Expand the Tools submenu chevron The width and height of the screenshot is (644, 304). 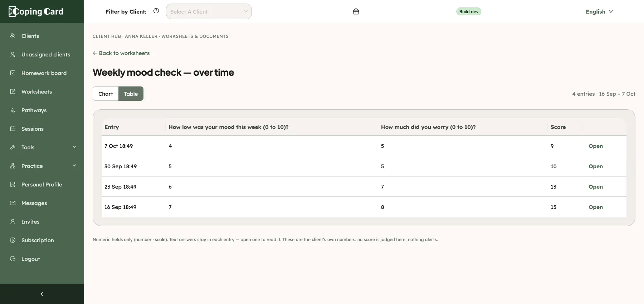(74, 147)
